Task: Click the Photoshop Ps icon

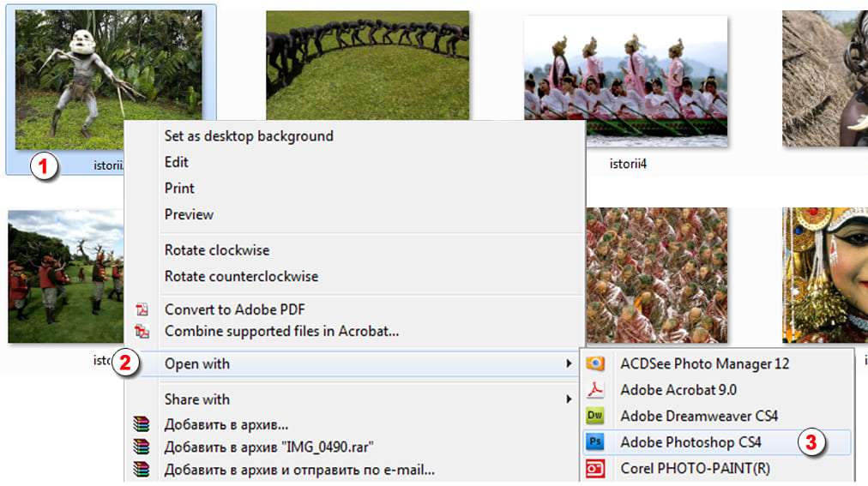Action: click(595, 442)
